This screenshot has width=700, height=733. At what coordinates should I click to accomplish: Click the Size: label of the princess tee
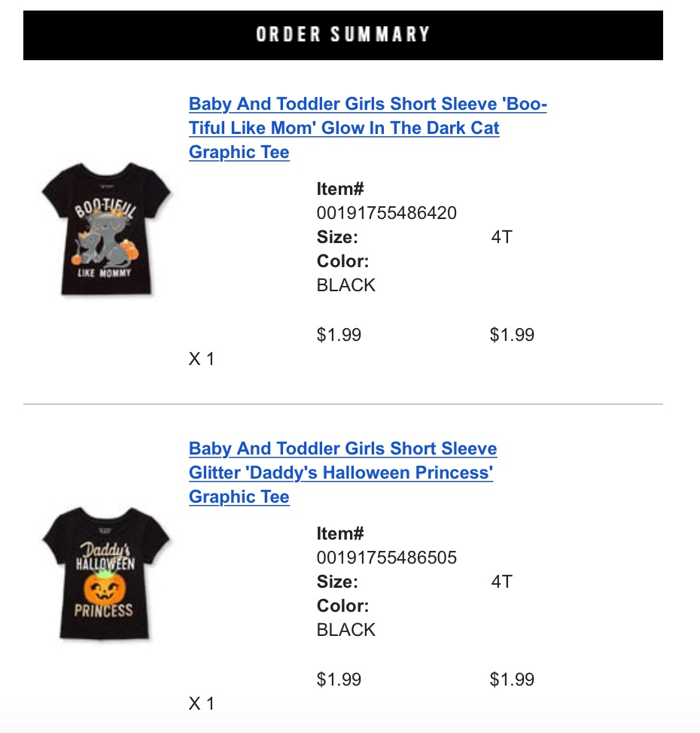click(x=337, y=582)
